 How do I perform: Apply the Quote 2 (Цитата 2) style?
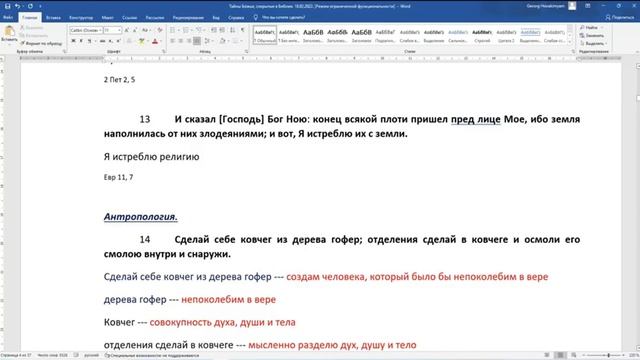tap(506, 35)
